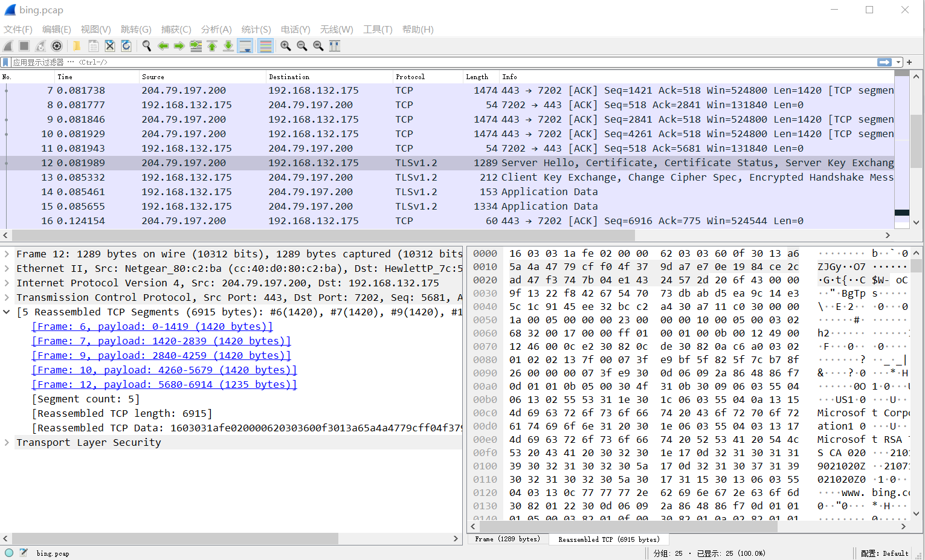This screenshot has width=925, height=560.
Task: Find a packet with magnifier icon
Action: (146, 46)
